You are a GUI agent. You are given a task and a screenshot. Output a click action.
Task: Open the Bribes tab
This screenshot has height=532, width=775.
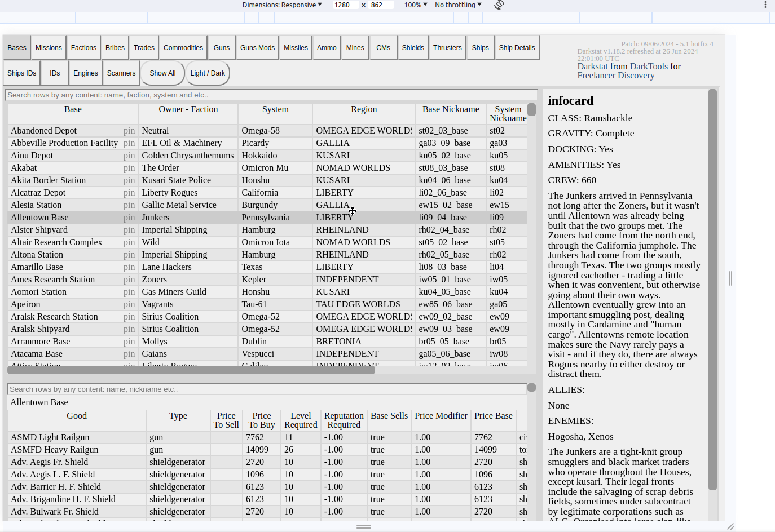click(115, 48)
